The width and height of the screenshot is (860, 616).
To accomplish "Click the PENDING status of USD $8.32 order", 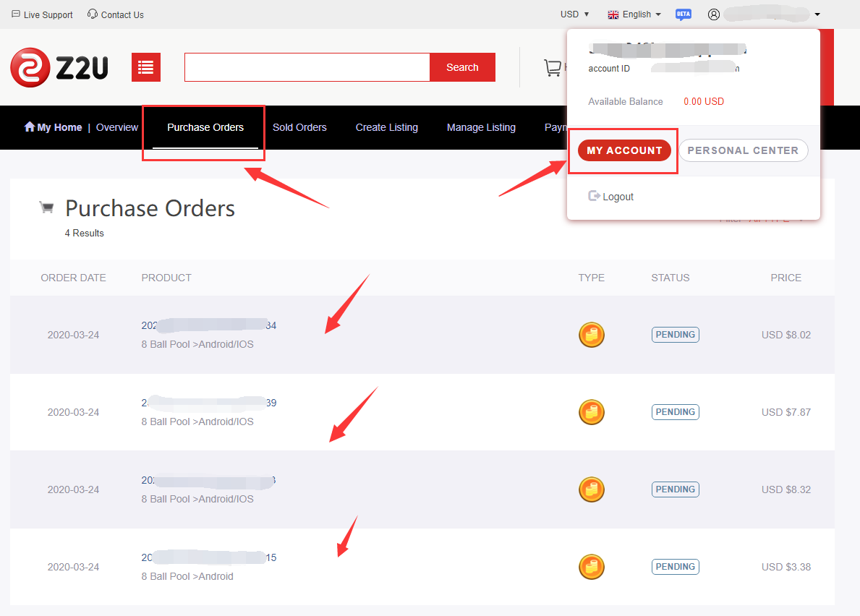I will click(675, 489).
